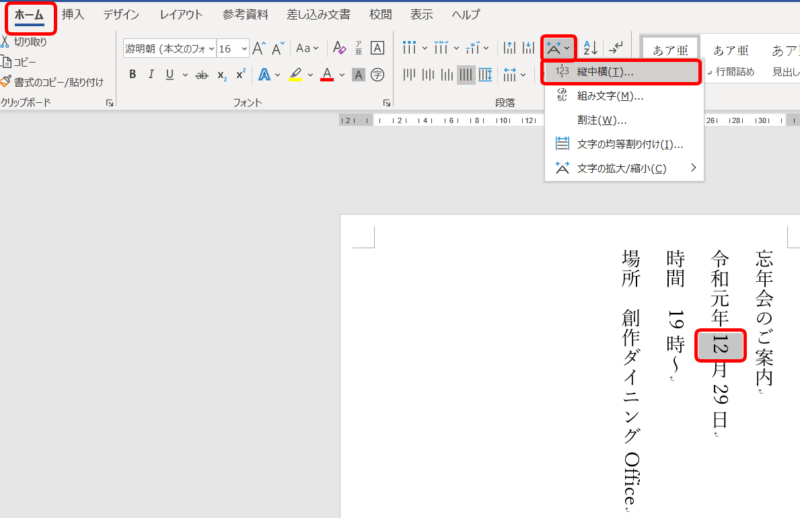Open the Aa change case dropdown
The image size is (800, 518).
click(307, 48)
